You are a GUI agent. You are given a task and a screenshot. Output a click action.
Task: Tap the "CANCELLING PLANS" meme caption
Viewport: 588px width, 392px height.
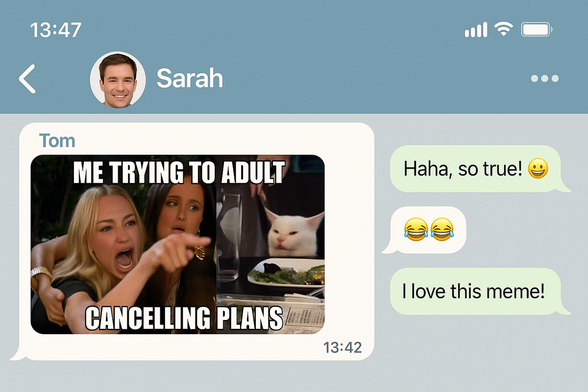(184, 318)
